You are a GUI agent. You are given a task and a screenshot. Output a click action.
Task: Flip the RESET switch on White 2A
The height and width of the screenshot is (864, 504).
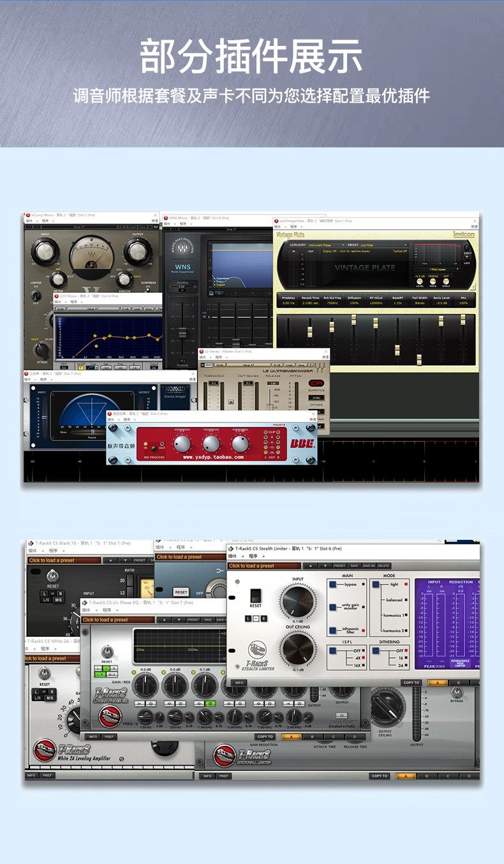tap(45, 674)
